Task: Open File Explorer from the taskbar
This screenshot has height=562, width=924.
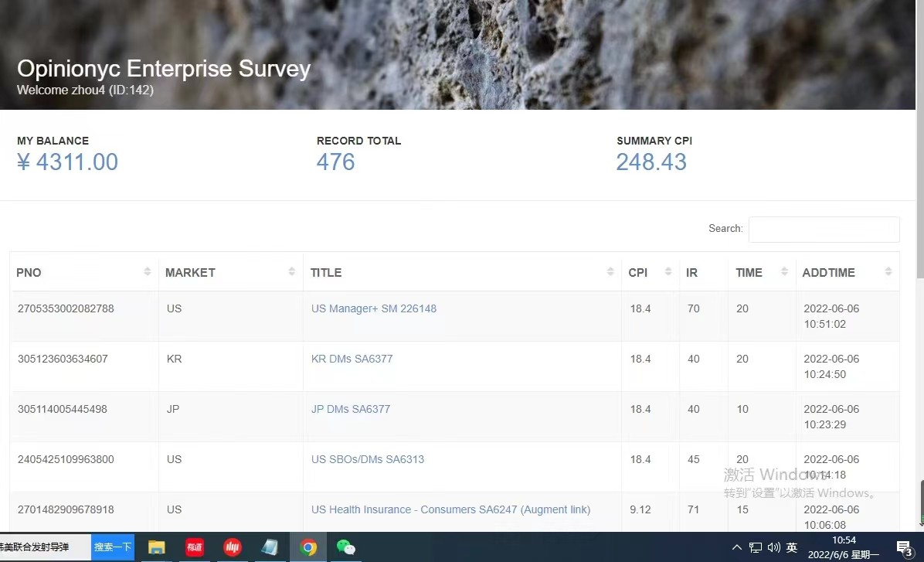Action: coord(157,547)
